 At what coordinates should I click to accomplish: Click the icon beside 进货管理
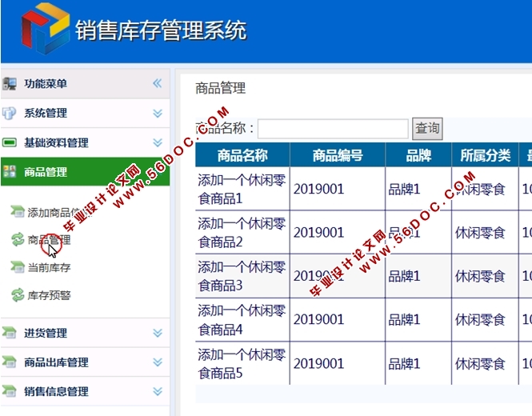coord(9,333)
